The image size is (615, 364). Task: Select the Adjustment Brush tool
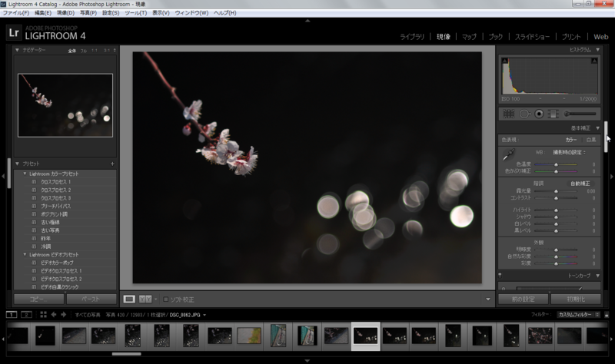(x=580, y=114)
